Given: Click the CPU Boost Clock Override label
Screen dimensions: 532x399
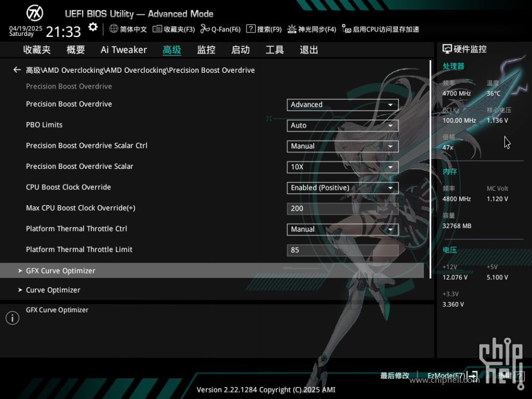Looking at the screenshot, I should [68, 187].
